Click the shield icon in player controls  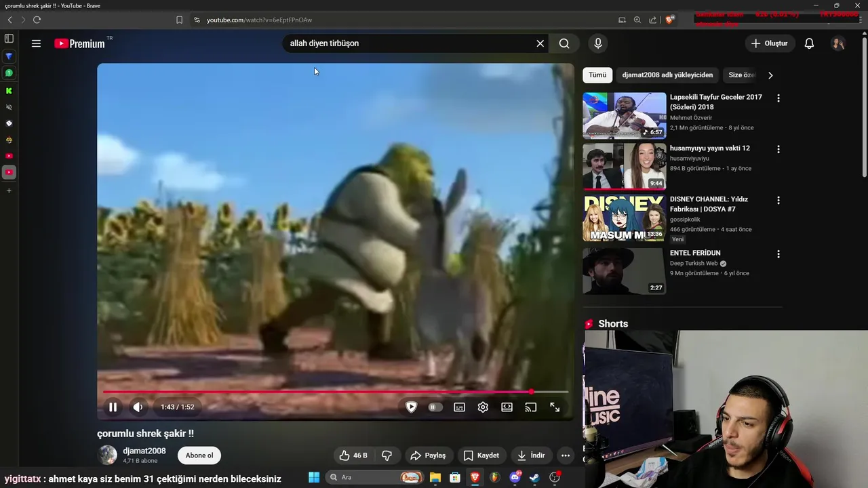[x=411, y=407]
